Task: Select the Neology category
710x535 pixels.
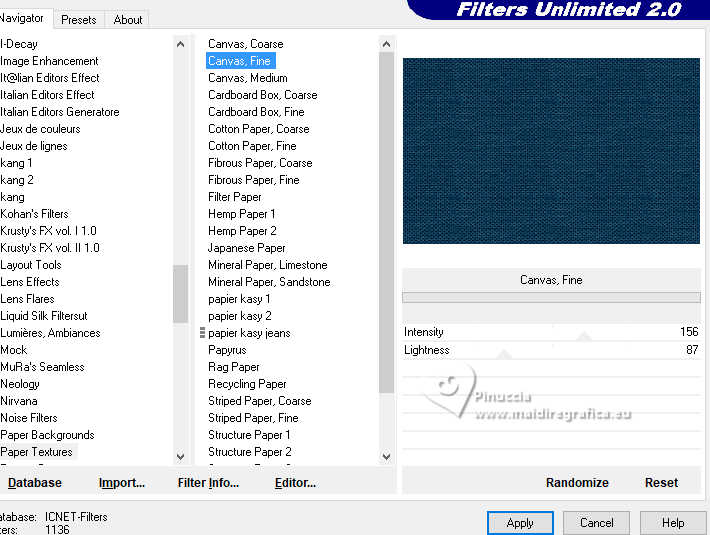Action: coord(20,384)
